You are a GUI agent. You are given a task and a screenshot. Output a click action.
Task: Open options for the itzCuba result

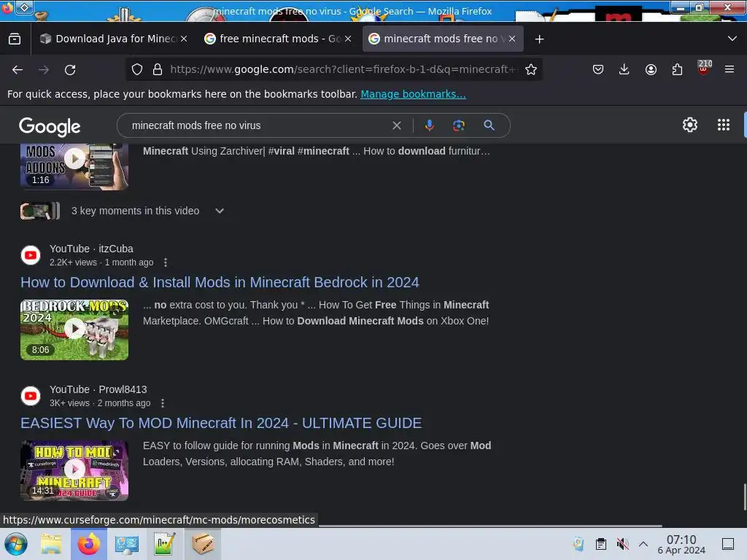[x=166, y=262]
